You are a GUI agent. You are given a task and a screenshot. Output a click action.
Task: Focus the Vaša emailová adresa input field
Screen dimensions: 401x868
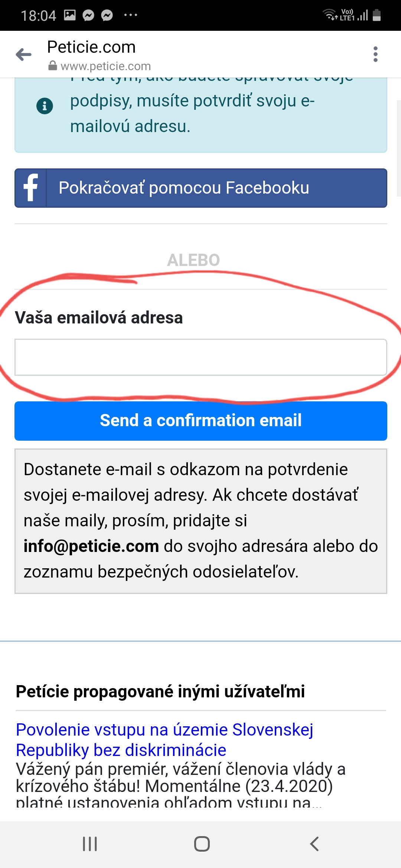[201, 357]
